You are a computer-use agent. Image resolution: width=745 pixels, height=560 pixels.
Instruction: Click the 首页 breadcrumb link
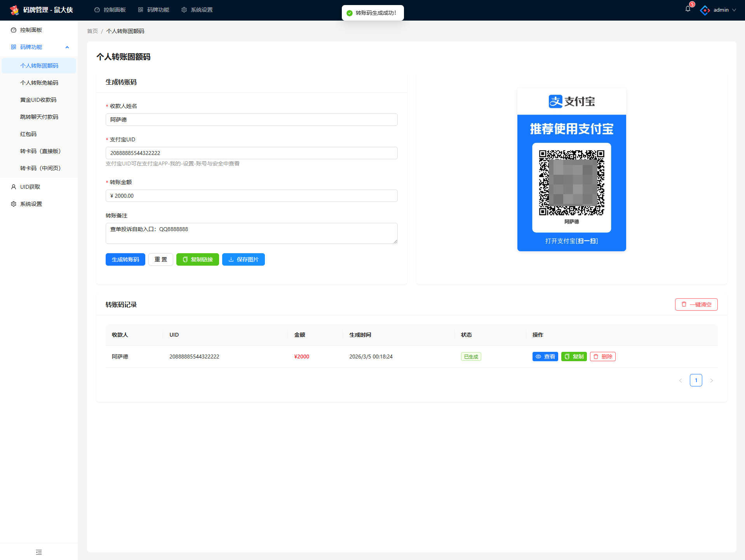coord(92,31)
